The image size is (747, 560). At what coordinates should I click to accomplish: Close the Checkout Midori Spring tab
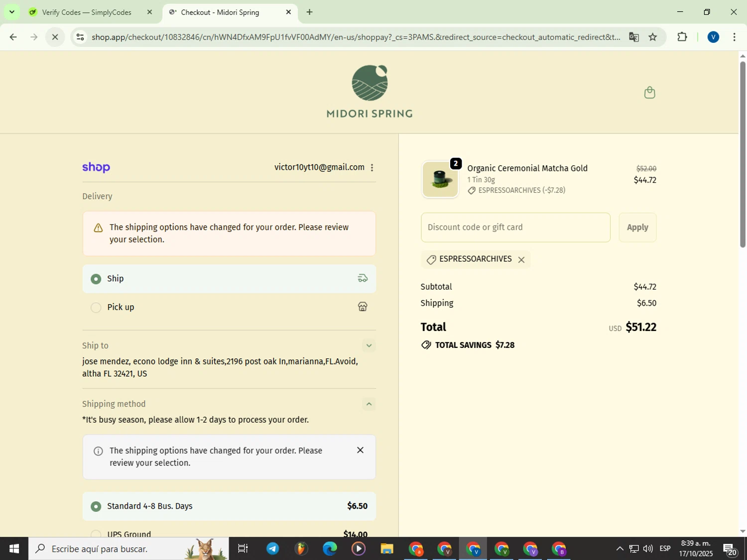288,12
